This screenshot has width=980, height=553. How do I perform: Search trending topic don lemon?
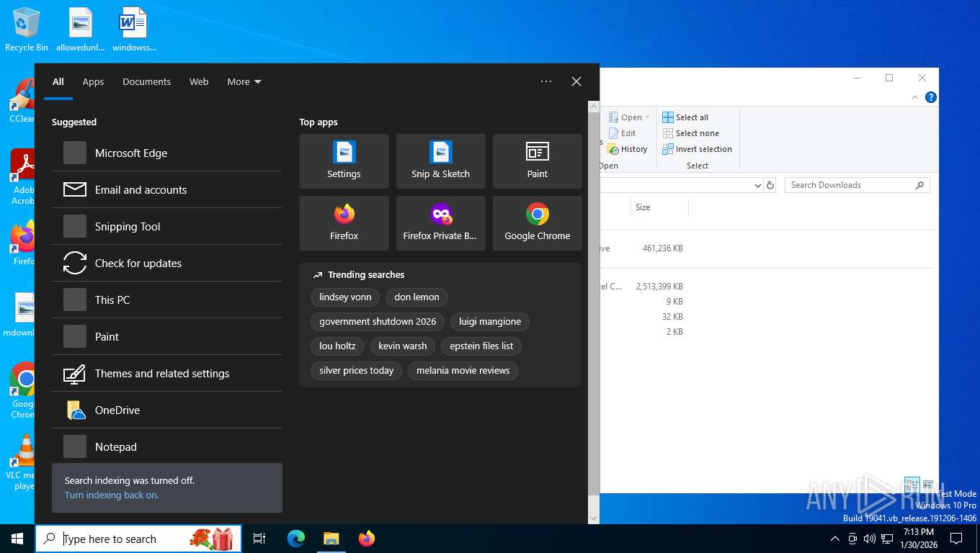pyautogui.click(x=416, y=297)
